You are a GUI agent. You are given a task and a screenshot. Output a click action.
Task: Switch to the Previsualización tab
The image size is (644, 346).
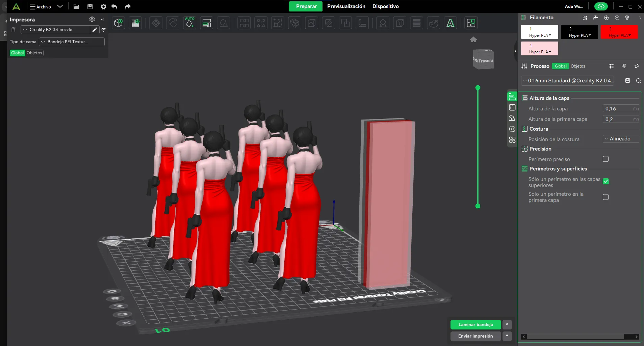coord(346,6)
